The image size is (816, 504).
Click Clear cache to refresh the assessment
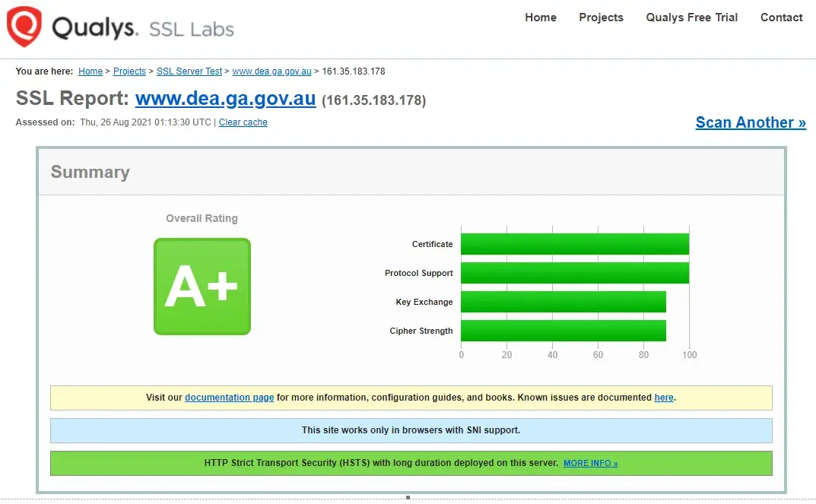point(243,122)
